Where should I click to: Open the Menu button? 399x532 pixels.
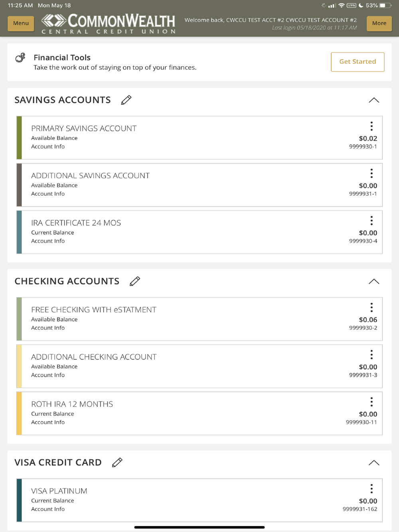(x=21, y=23)
